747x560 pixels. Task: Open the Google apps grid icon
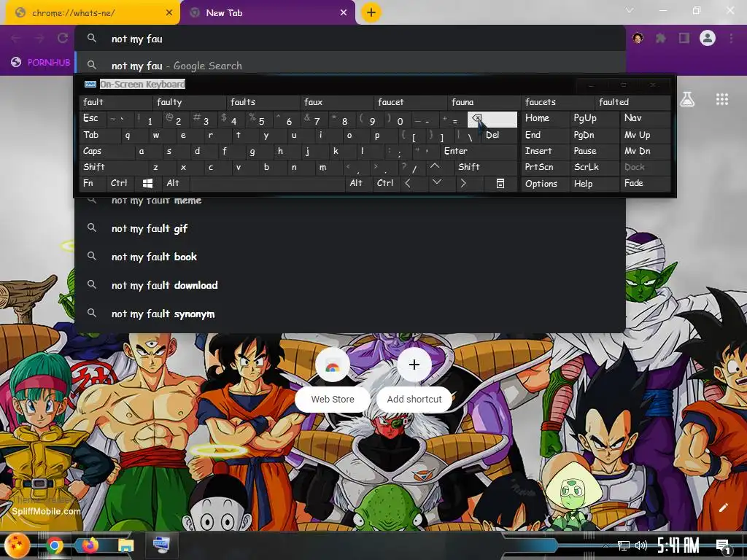[722, 99]
